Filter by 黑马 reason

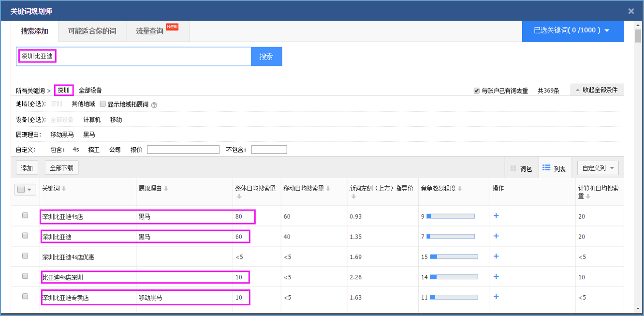(x=89, y=135)
